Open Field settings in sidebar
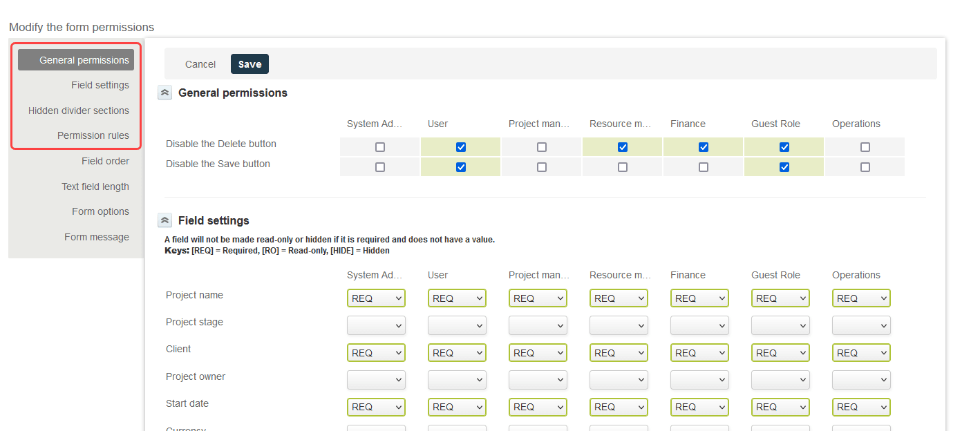The image size is (980, 431). click(x=100, y=85)
